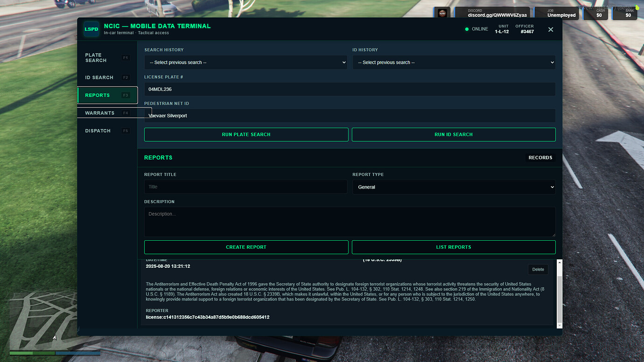Click the scrollbar down arrow in reports list
This screenshot has width=644, height=362.
(x=560, y=324)
